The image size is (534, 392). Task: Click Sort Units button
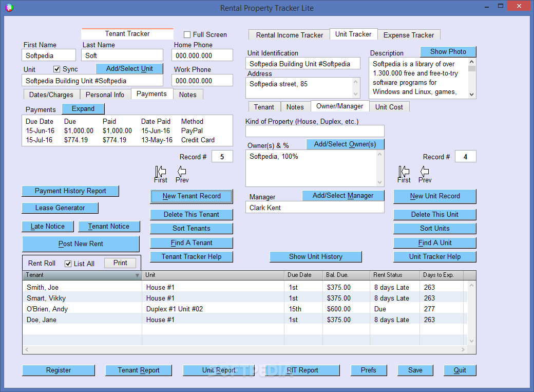point(435,229)
